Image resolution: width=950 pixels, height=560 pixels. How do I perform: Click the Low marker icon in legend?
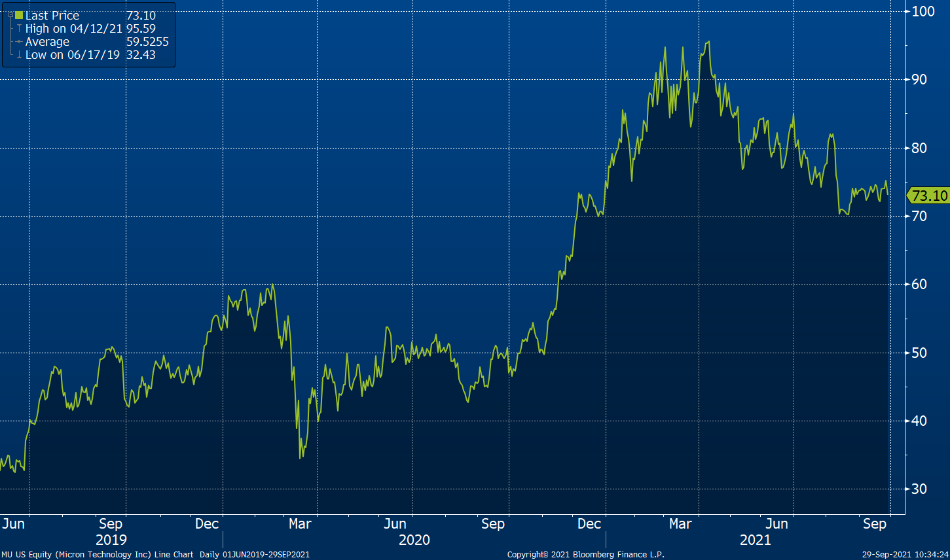[19, 55]
